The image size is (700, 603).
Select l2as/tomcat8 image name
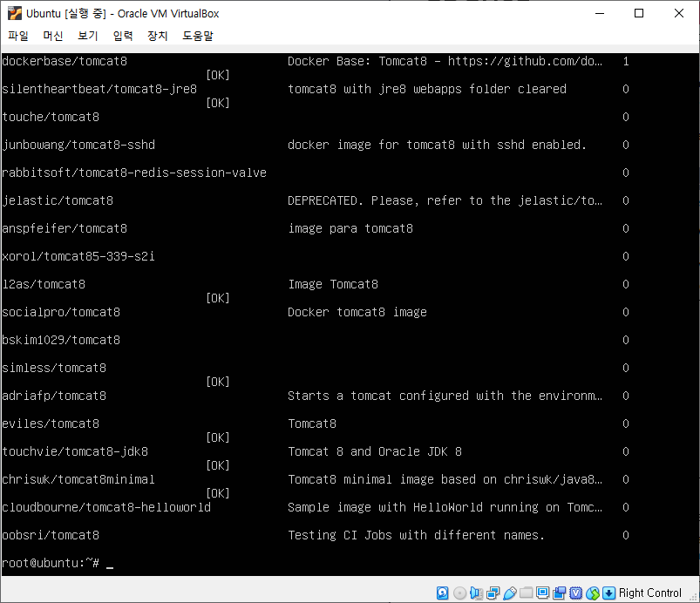tap(44, 284)
